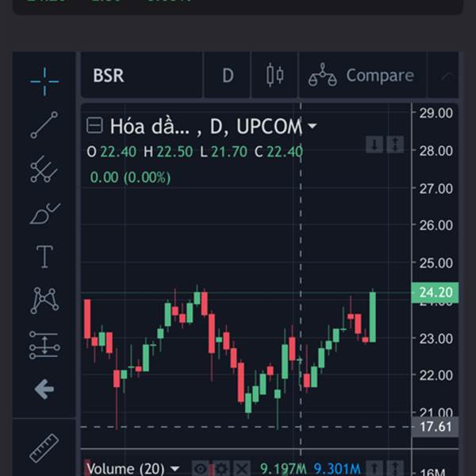Click the 26.00 price axis label
476x476 pixels.
pos(436,225)
